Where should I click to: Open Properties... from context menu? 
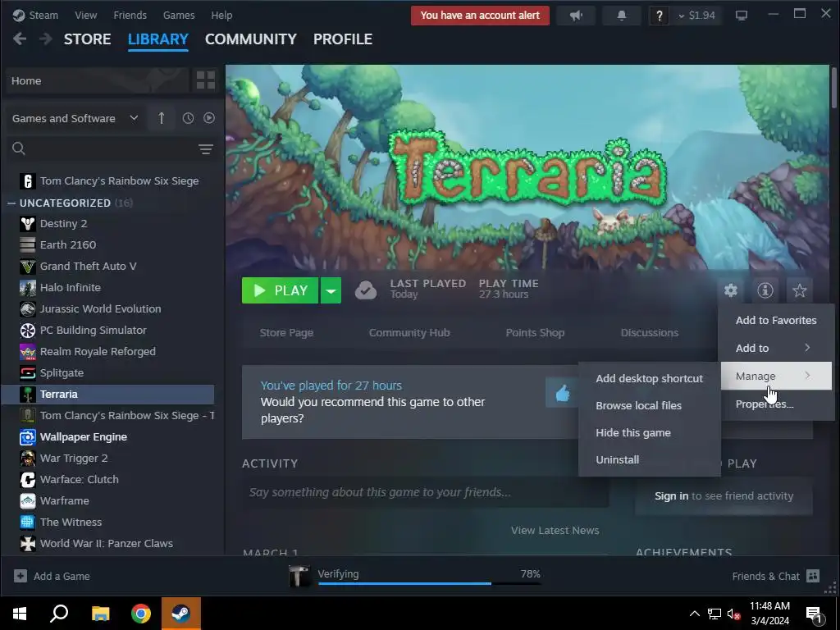pos(776,404)
